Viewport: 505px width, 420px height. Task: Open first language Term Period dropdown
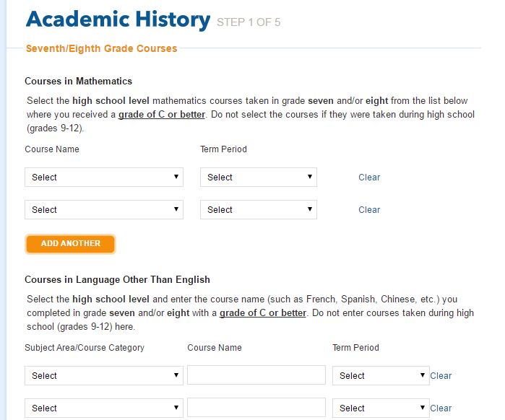coord(381,376)
